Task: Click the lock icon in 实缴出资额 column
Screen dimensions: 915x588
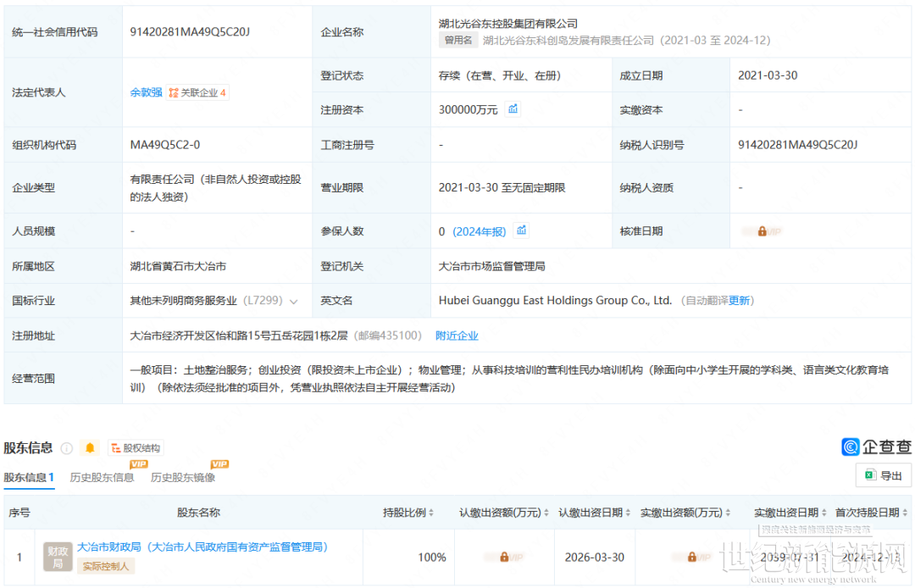Action: pyautogui.click(x=691, y=557)
